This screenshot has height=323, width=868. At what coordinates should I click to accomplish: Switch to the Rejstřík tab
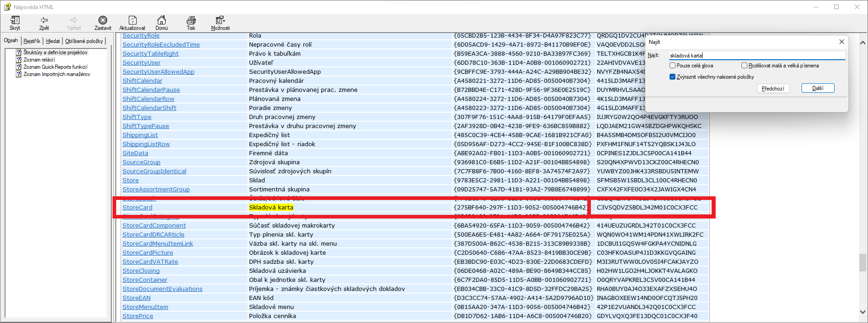tap(32, 41)
